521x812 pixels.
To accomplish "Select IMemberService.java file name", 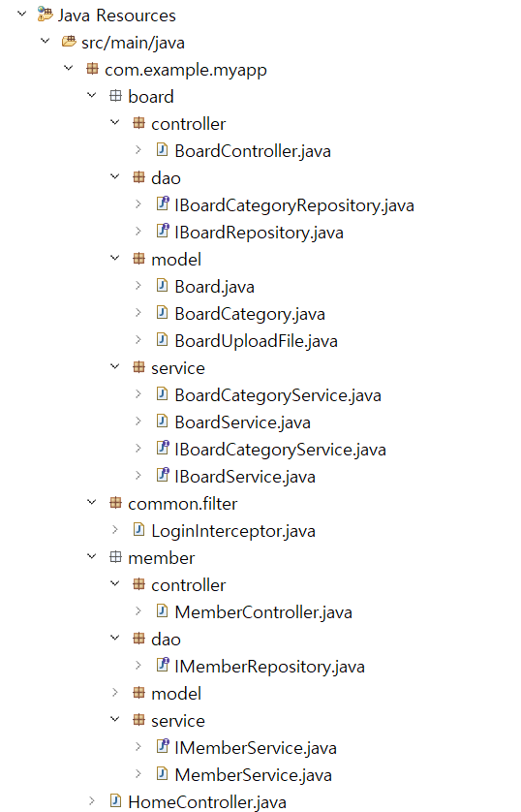I will click(x=256, y=748).
